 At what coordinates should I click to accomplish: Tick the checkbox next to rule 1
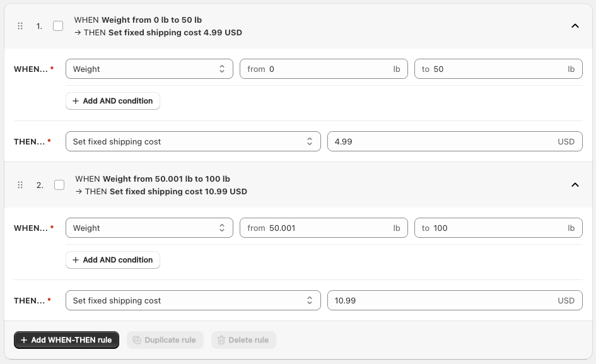pos(59,26)
